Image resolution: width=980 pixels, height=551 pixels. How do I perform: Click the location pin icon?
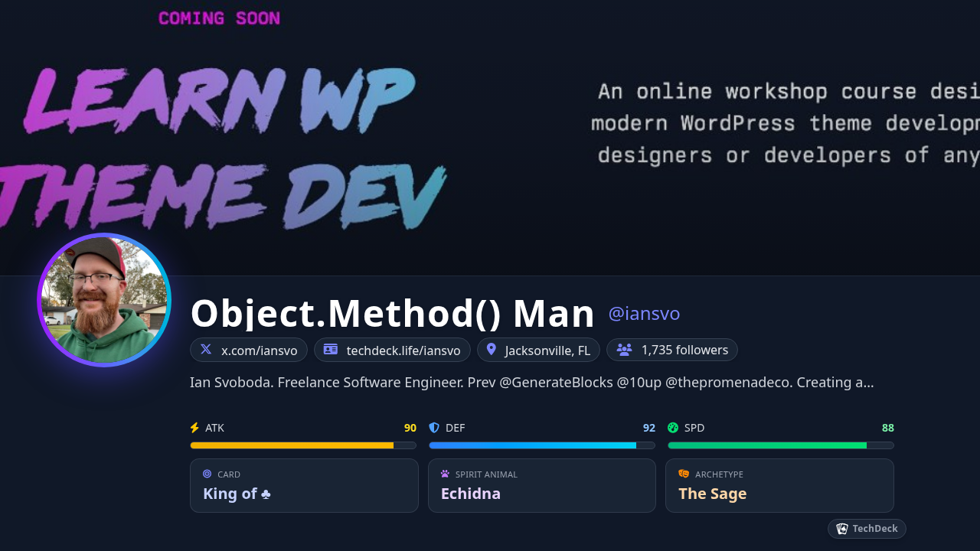[x=492, y=350]
